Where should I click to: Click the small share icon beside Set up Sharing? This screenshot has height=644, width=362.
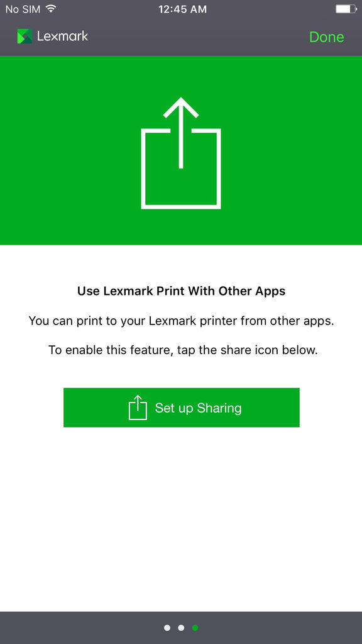click(138, 408)
